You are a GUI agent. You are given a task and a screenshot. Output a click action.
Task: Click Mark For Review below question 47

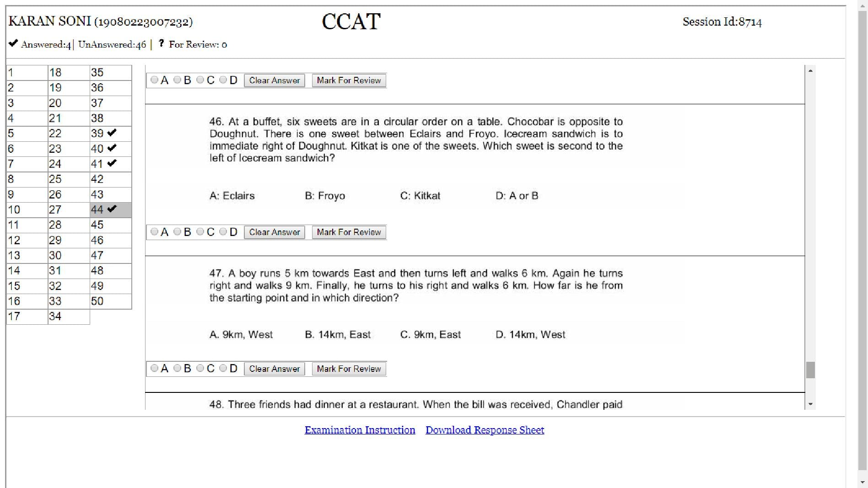(x=348, y=368)
